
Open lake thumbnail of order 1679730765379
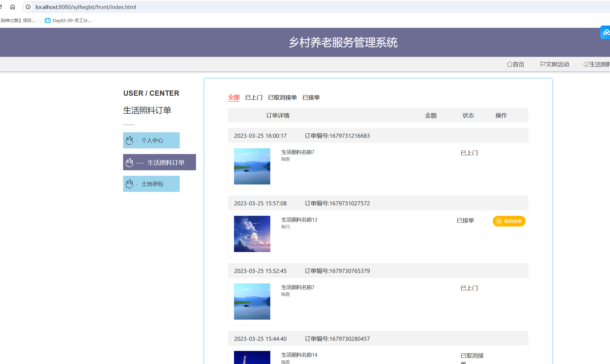(252, 301)
